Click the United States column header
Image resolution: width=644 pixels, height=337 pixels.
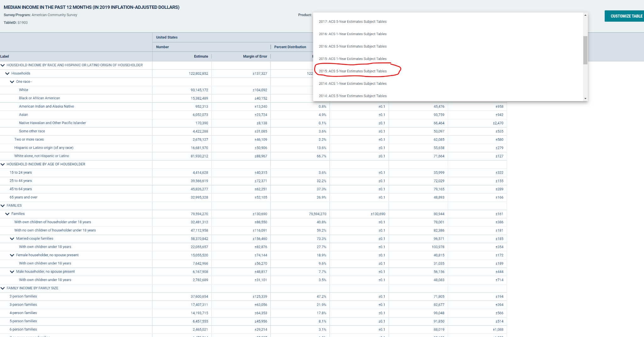pos(167,37)
